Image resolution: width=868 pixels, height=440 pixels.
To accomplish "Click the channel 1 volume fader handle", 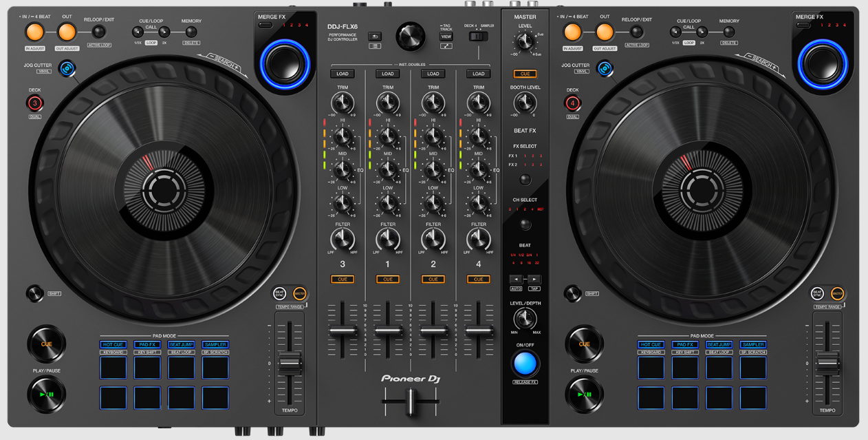I will click(x=388, y=331).
